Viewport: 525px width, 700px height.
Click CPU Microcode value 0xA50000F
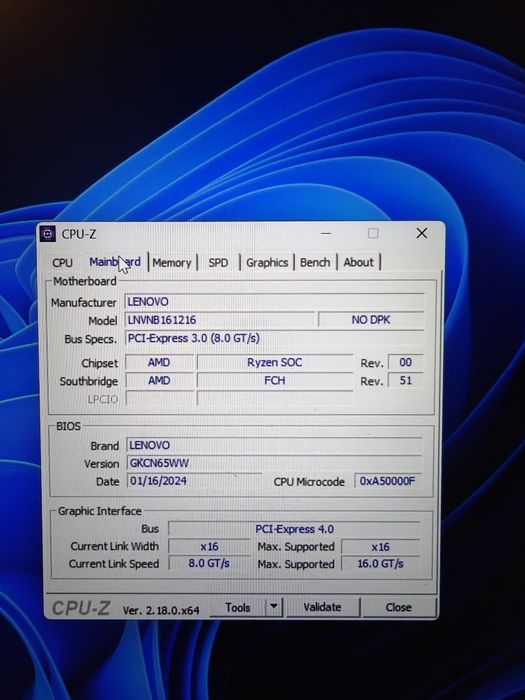(x=388, y=481)
